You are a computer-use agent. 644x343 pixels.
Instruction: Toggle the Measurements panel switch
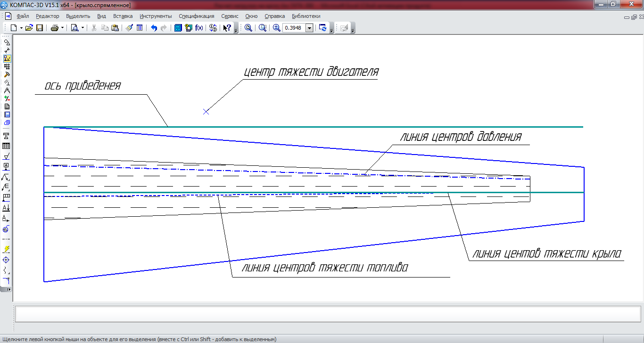[x=7, y=90]
